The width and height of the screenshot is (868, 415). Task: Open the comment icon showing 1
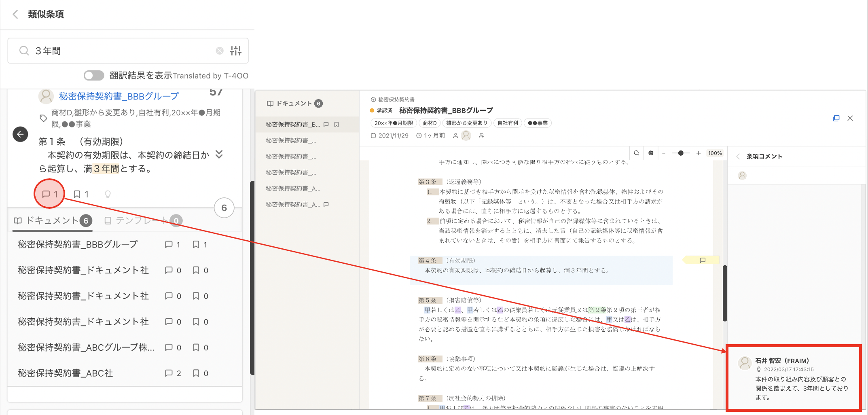click(x=50, y=194)
